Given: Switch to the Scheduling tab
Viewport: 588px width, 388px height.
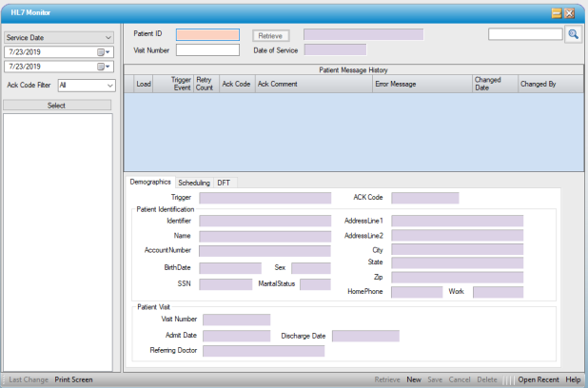Looking at the screenshot, I should coord(194,182).
